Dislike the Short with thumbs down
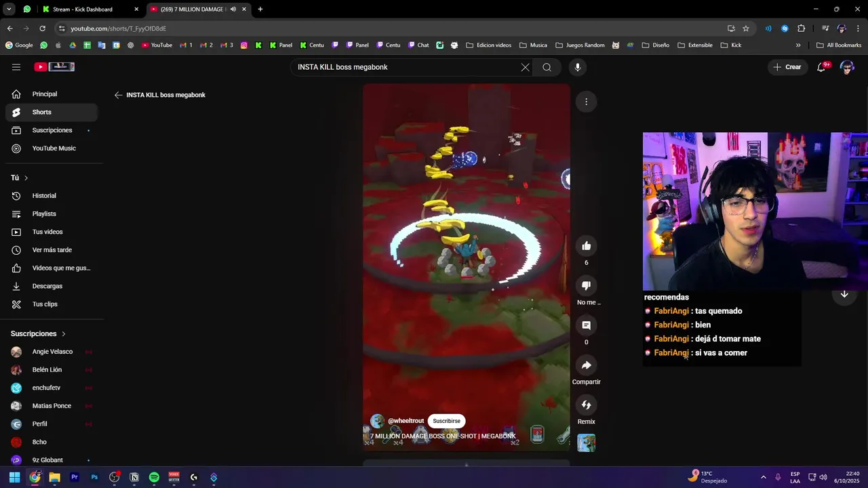Screen dimensions: 868x488 [587, 285]
